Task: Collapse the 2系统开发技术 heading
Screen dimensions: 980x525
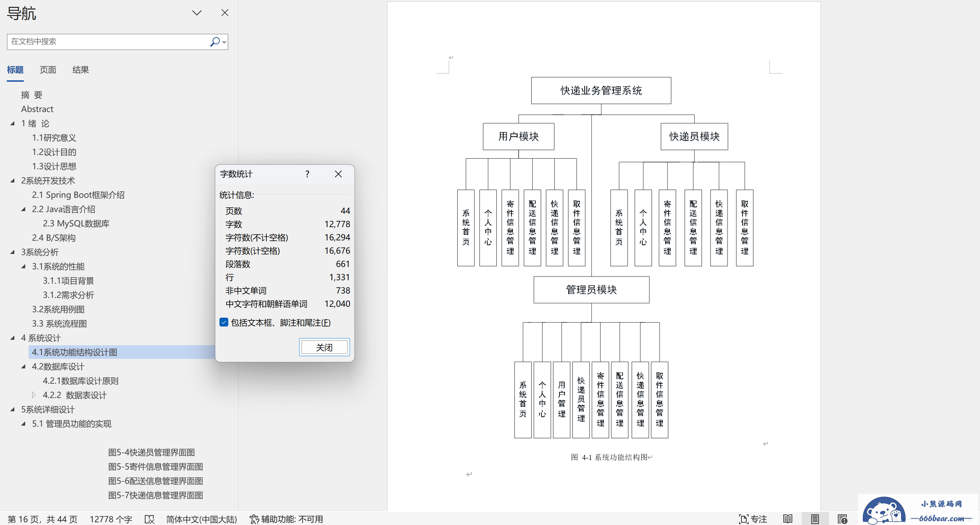Action: [x=13, y=180]
